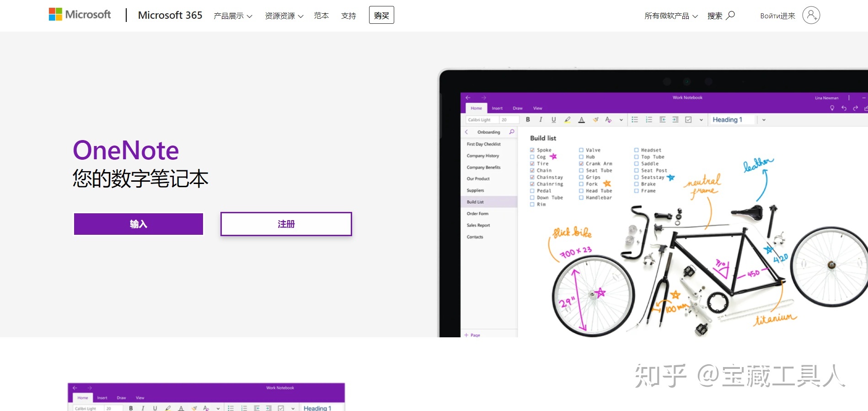Viewport: 868px width, 411px height.
Task: Click the account sign-in avatar icon
Action: click(x=811, y=15)
